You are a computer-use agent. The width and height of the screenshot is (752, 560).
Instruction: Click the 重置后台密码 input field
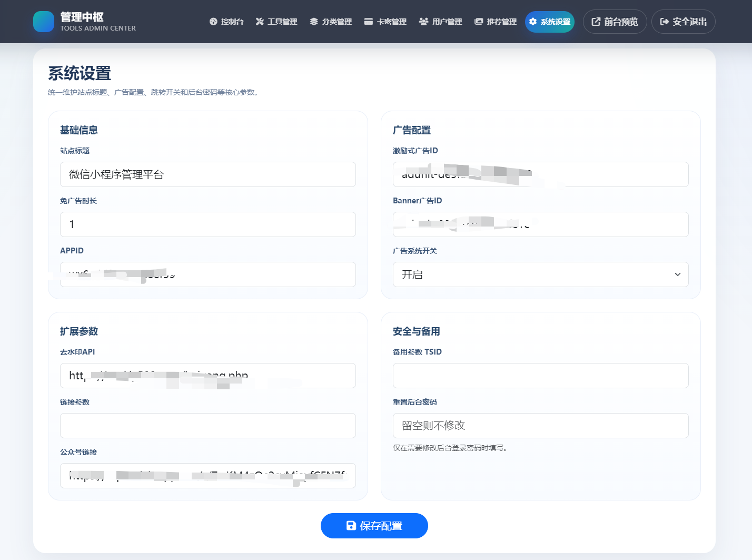(x=540, y=426)
